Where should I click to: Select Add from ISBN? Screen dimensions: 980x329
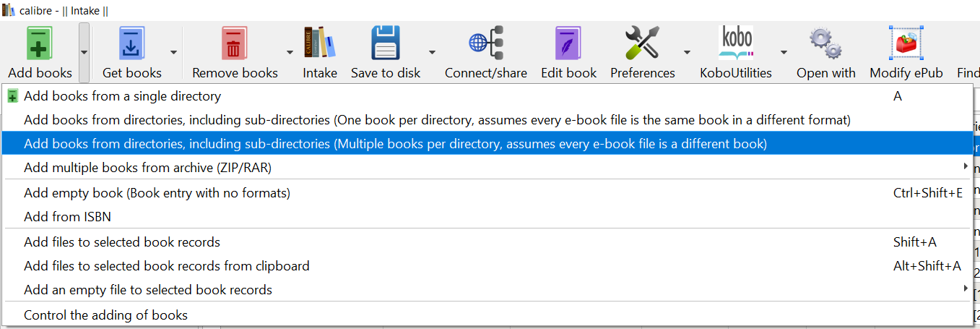click(x=67, y=217)
